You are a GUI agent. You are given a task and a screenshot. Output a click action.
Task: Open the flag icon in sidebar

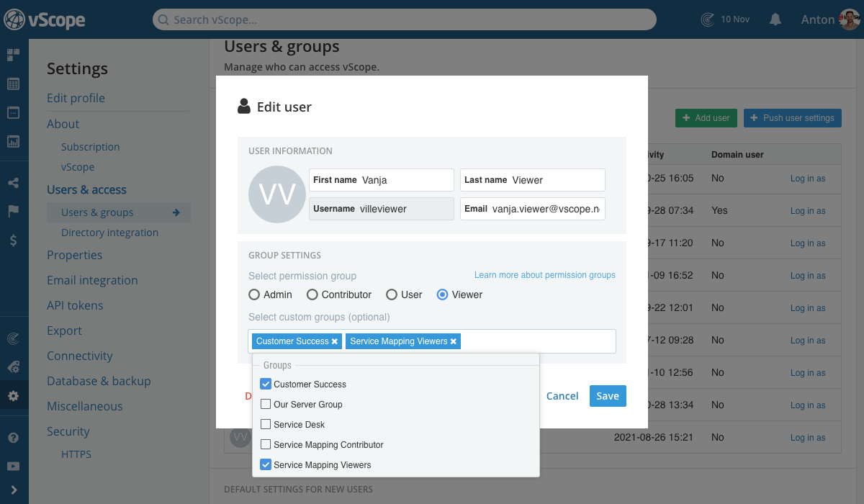(x=13, y=211)
